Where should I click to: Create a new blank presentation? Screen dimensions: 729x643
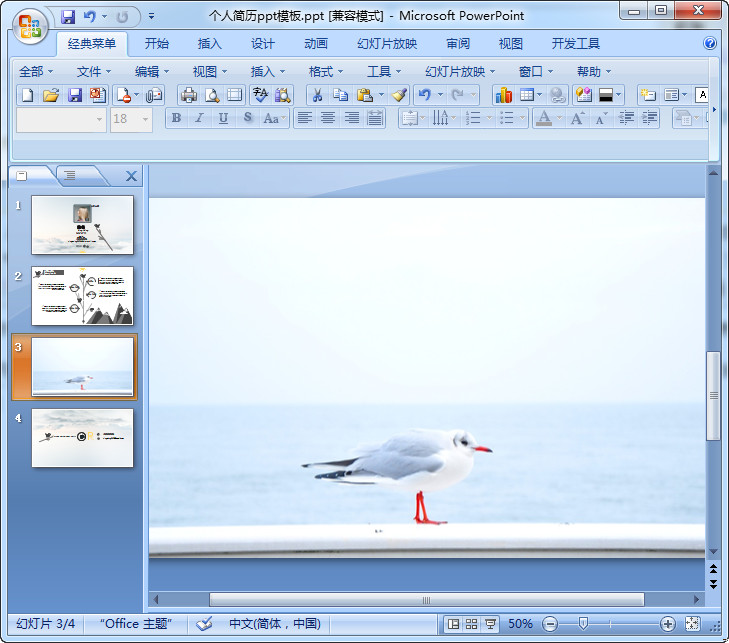click(27, 95)
